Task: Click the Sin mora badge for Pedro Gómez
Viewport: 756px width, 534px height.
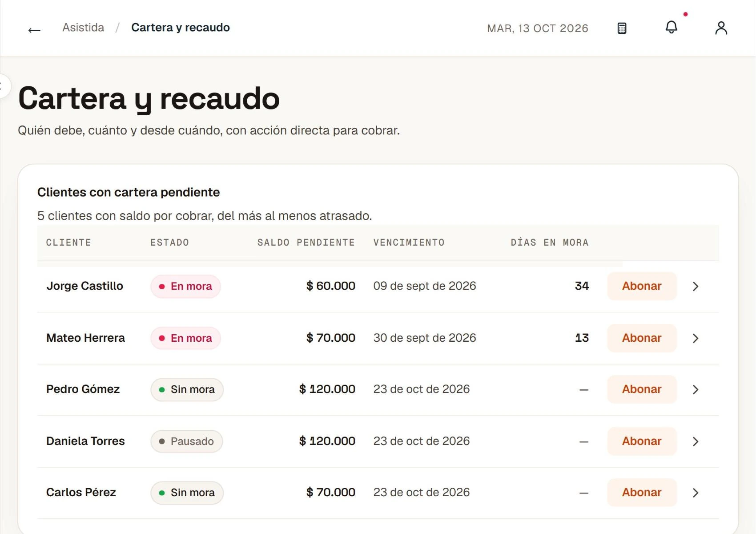Action: [187, 389]
